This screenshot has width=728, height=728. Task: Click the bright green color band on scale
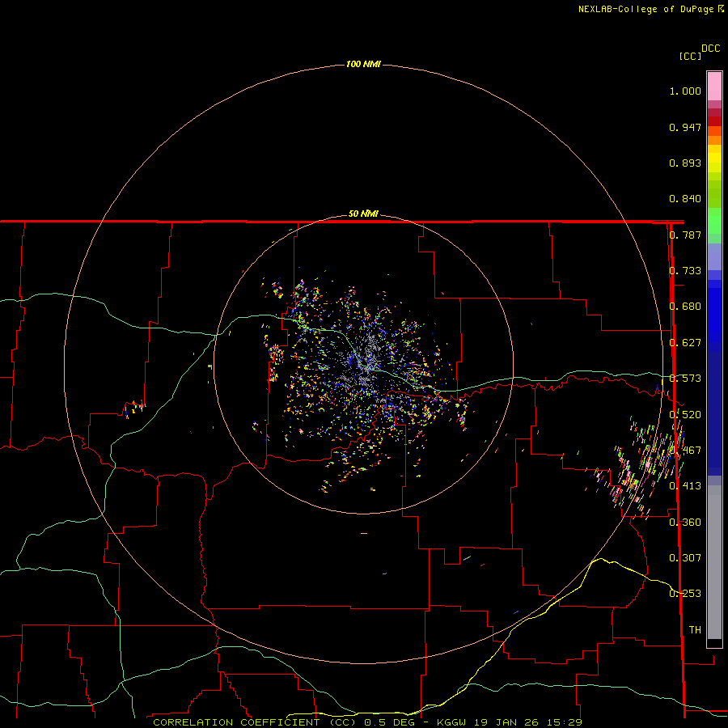tap(714, 221)
